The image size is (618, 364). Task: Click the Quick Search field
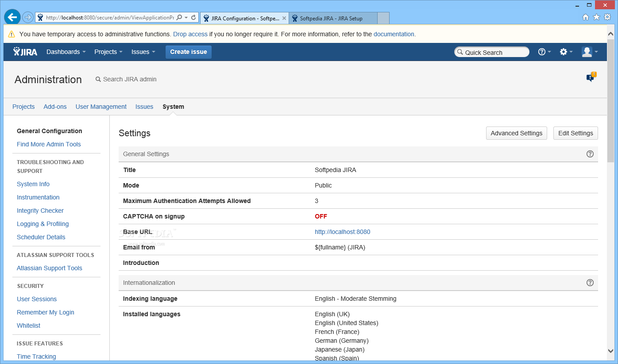[492, 52]
